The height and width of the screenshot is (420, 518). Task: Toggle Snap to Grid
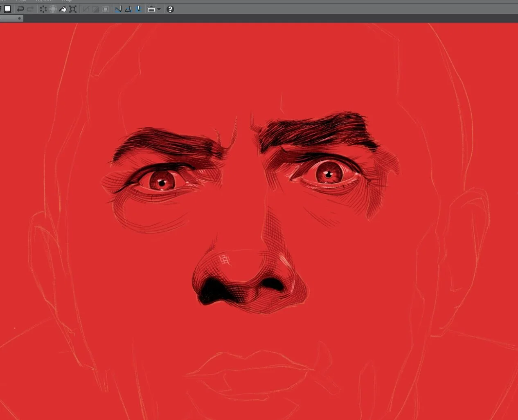point(138,9)
